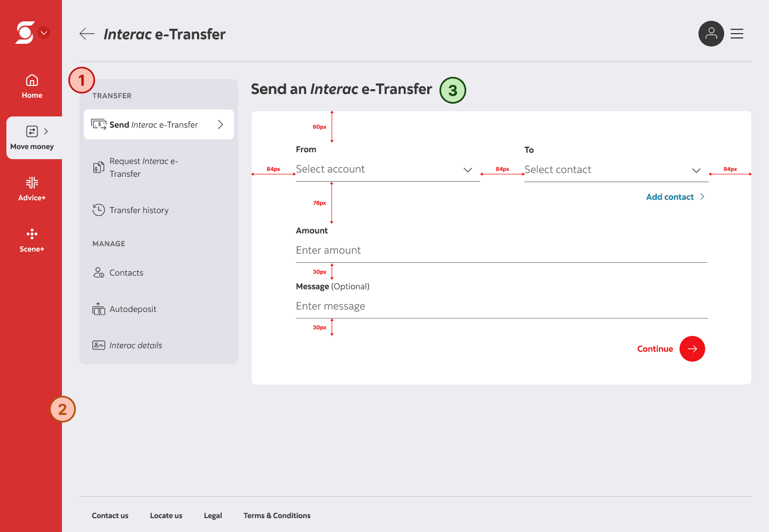
Task: Click the Request Interac e-Transfer icon
Action: click(99, 168)
